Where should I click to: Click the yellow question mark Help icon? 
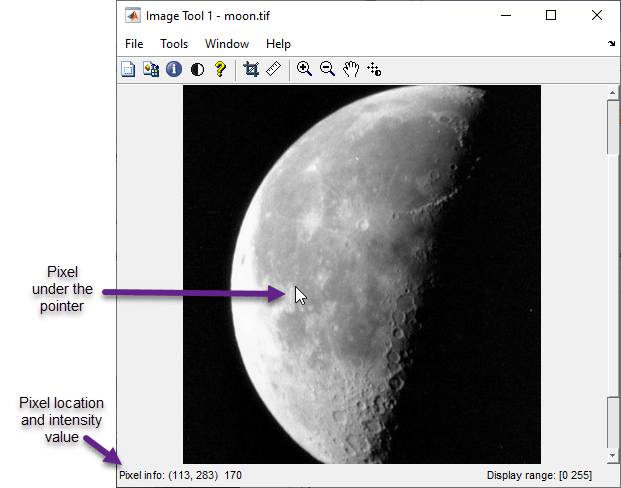pos(220,69)
